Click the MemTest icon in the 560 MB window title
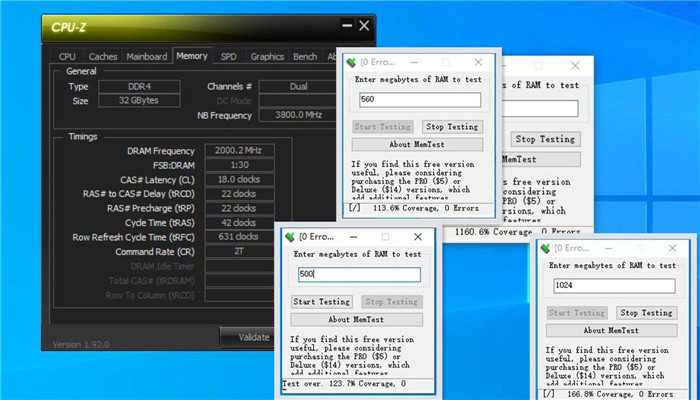Screen dimensions: 700x400 351,62
